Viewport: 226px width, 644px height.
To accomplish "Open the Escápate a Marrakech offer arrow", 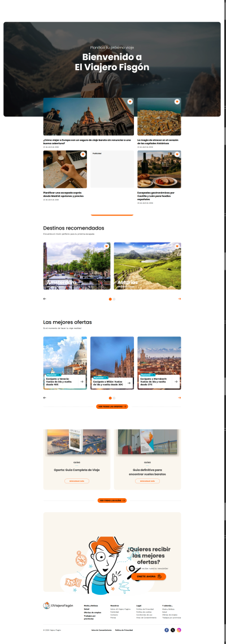I will [176, 382].
